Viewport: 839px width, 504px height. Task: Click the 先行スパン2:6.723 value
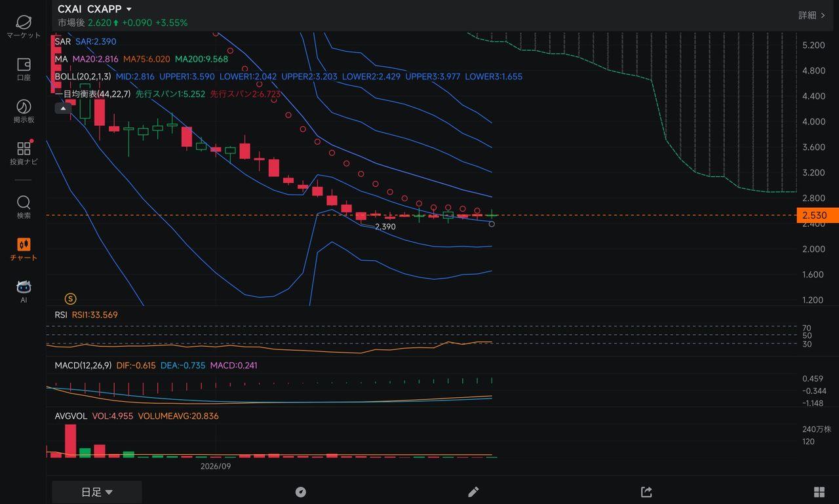click(x=245, y=94)
